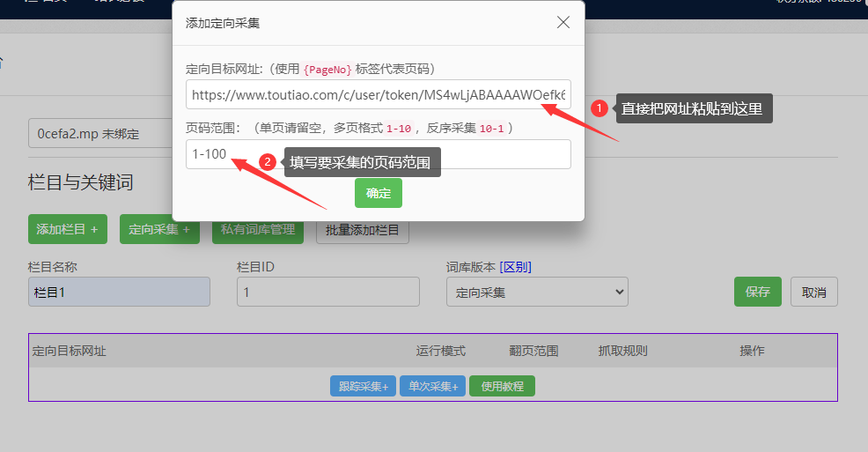
Task: Click the red number 2 annotation badge
Action: click(268, 162)
